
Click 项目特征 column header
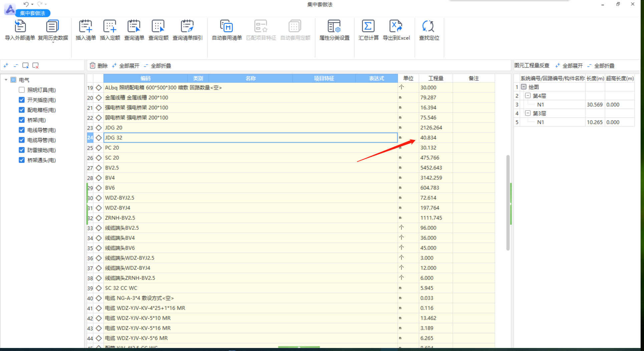324,78
